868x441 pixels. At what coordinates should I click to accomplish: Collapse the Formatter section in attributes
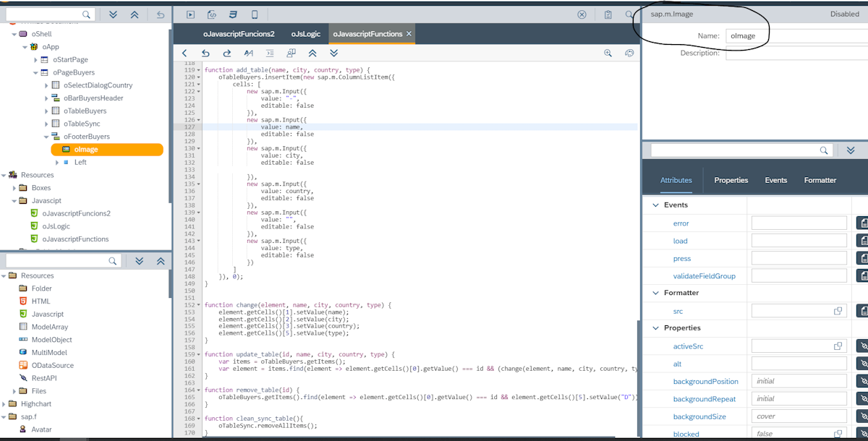click(655, 293)
